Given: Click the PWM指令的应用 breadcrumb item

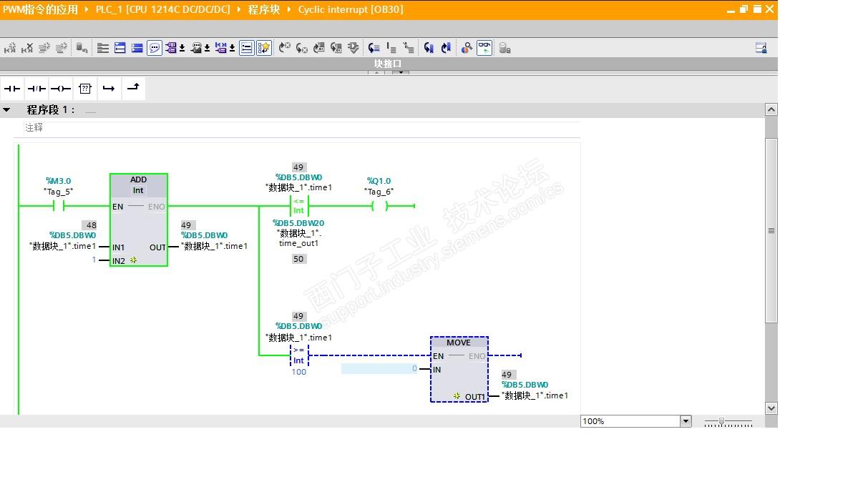Looking at the screenshot, I should point(40,9).
